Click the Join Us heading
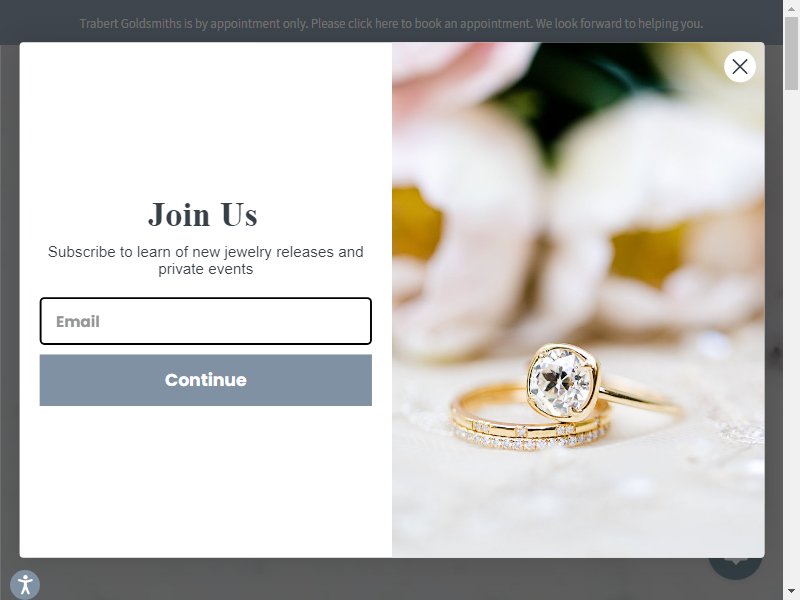This screenshot has width=800, height=600. (x=203, y=214)
